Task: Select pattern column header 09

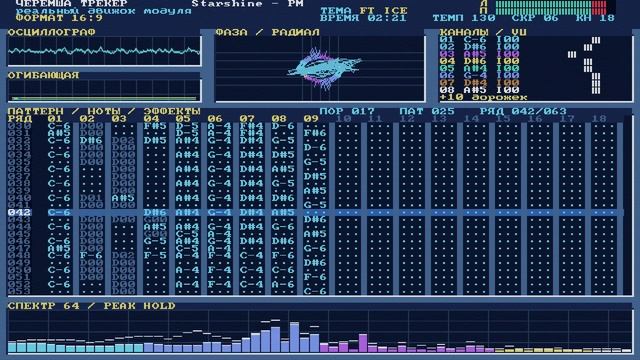Action: pos(311,119)
